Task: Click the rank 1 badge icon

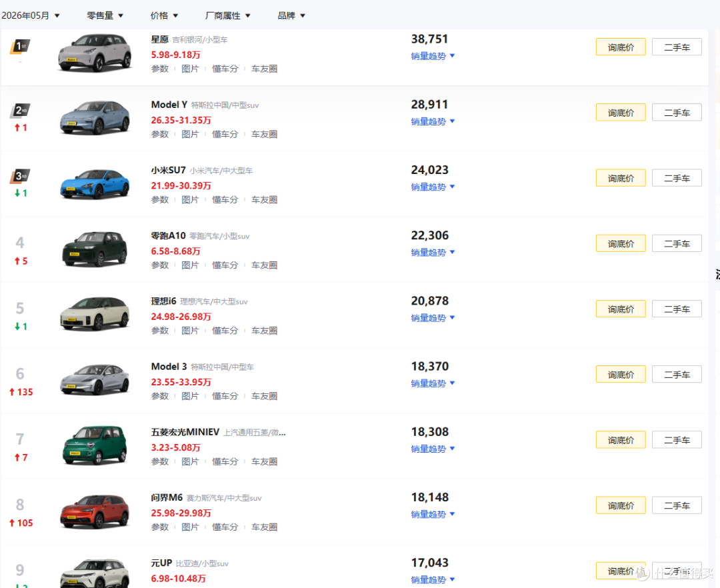Action: tap(20, 47)
